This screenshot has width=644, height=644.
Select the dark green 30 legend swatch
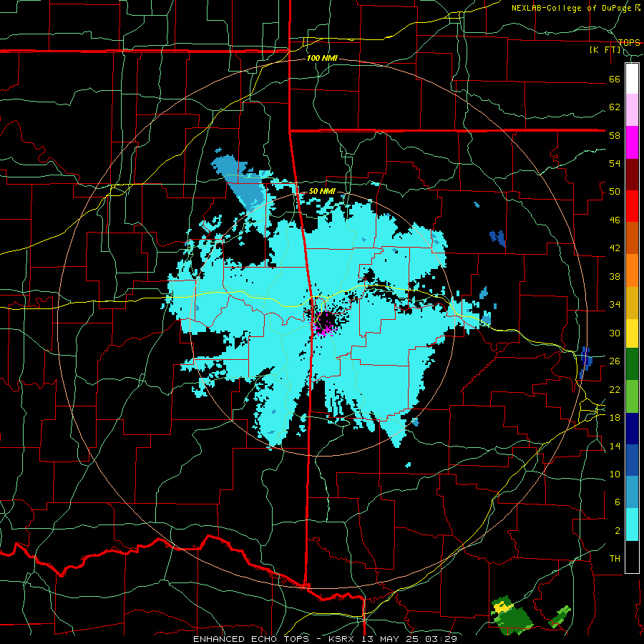click(632, 364)
